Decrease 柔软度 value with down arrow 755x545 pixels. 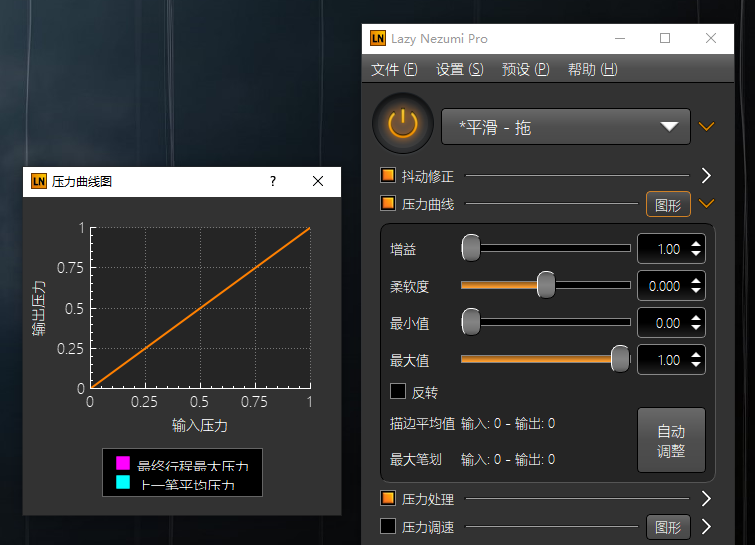[x=696, y=291]
